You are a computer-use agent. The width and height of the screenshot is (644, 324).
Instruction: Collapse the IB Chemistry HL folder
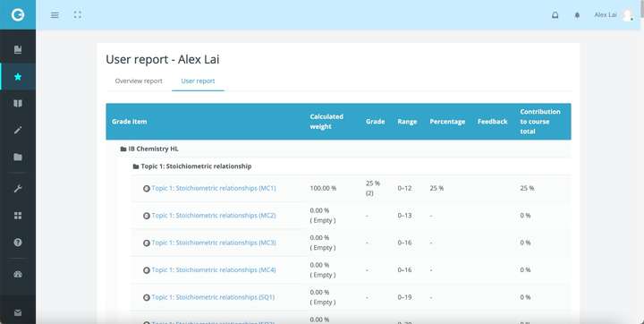point(149,149)
